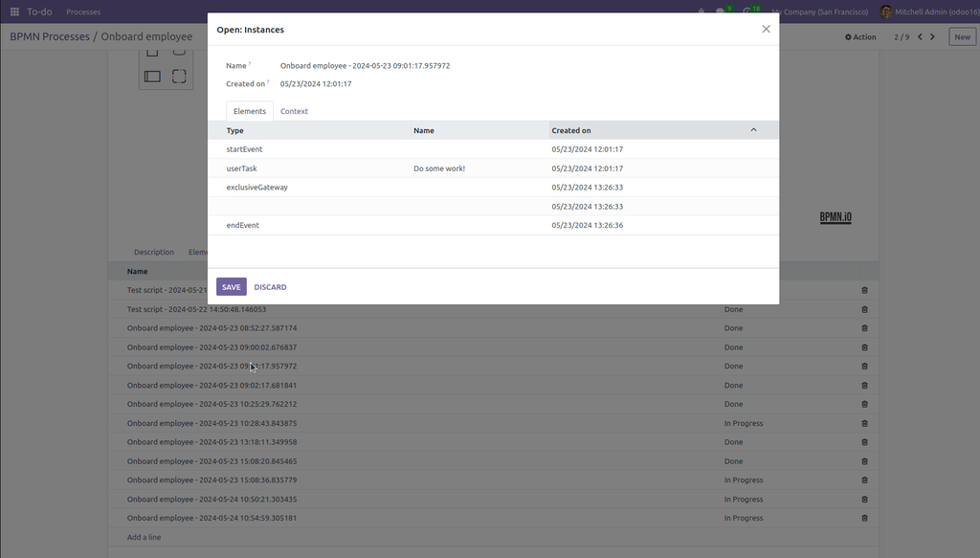This screenshot has width=980, height=558.
Task: Delete the Onboard employee 09:00:02.676837 row
Action: (x=864, y=347)
